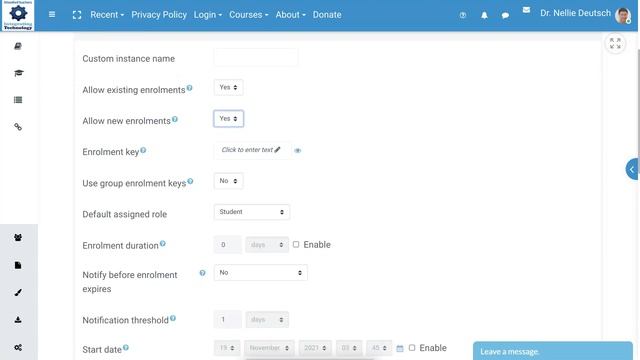Open Notify before enrolment expires dropdown
This screenshot has width=640, height=360.
click(x=261, y=273)
